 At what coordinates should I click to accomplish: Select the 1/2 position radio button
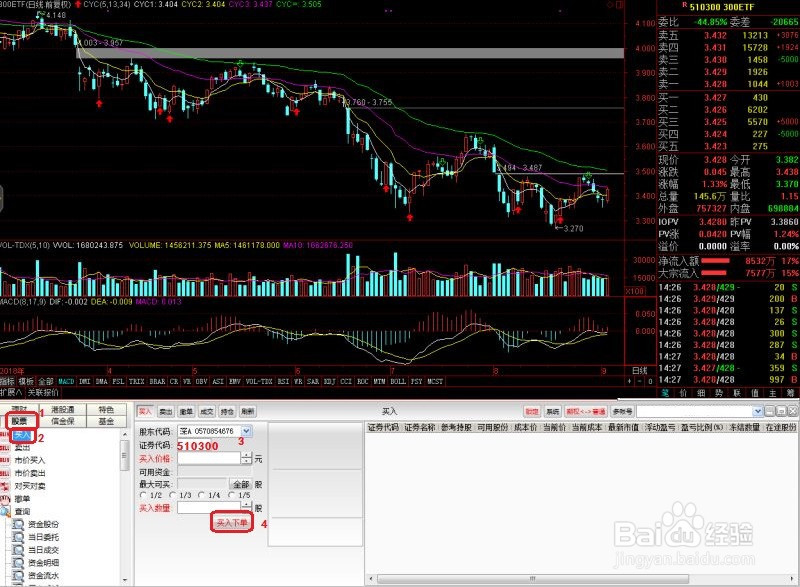coord(143,495)
